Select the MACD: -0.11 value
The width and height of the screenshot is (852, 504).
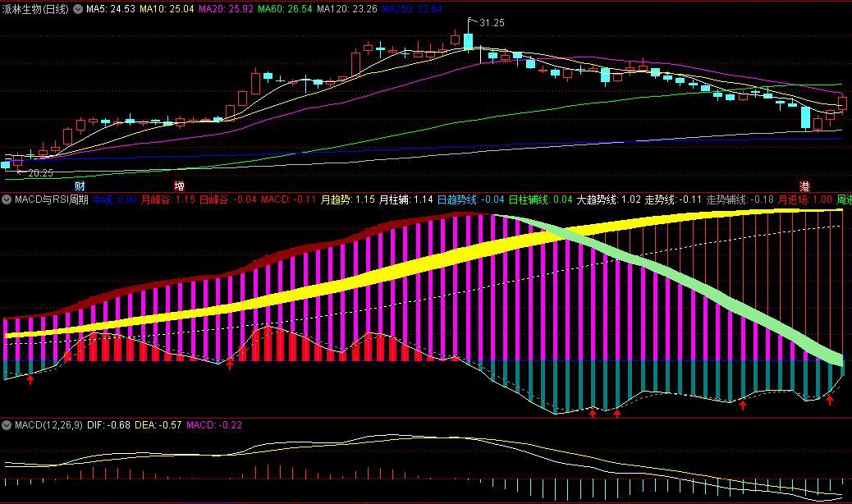click(289, 199)
